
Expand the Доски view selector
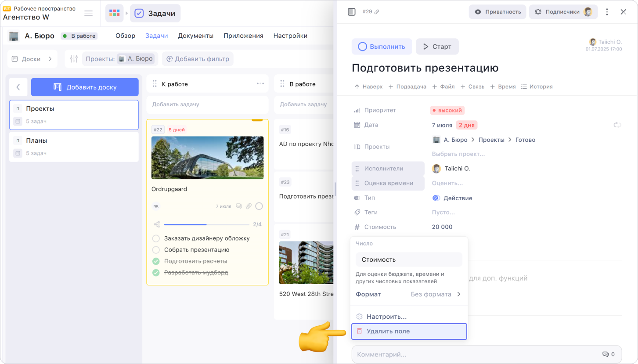pos(32,59)
